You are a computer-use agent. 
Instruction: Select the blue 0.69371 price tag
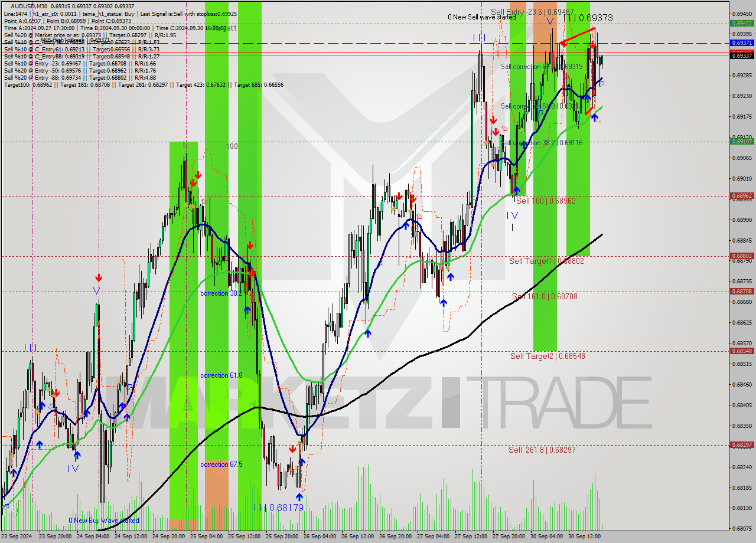pos(742,43)
